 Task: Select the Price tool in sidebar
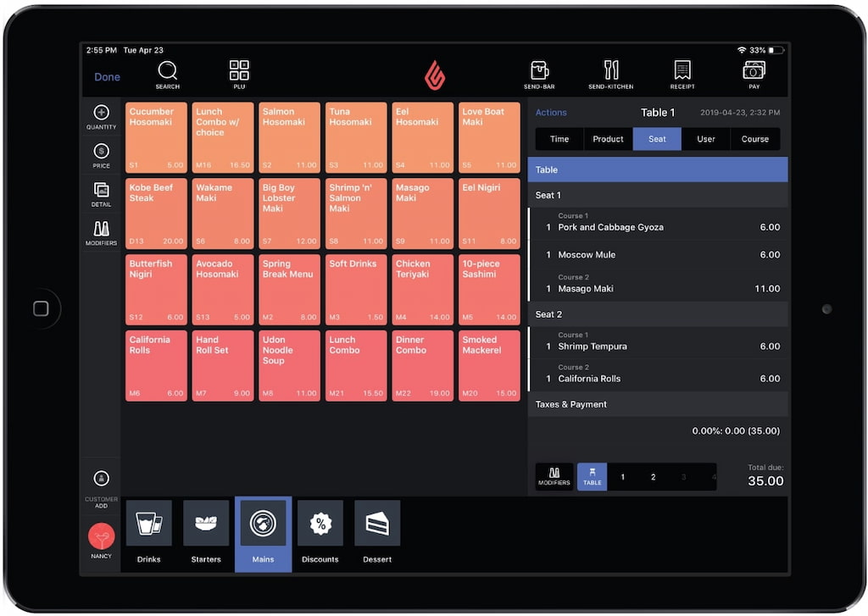pyautogui.click(x=102, y=156)
